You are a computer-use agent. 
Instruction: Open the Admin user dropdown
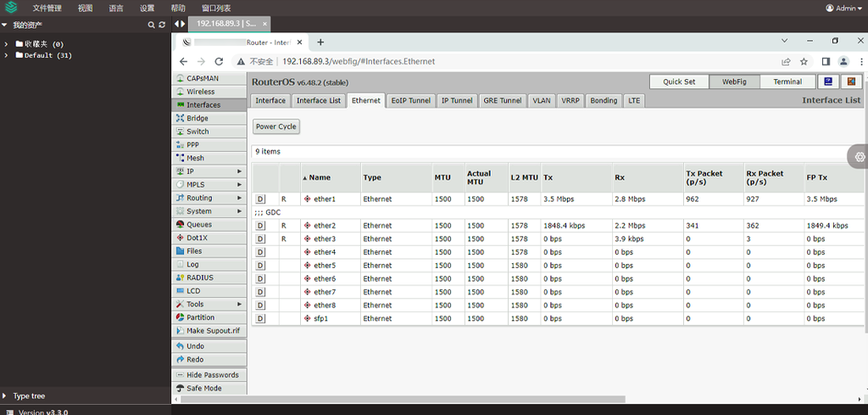point(843,8)
